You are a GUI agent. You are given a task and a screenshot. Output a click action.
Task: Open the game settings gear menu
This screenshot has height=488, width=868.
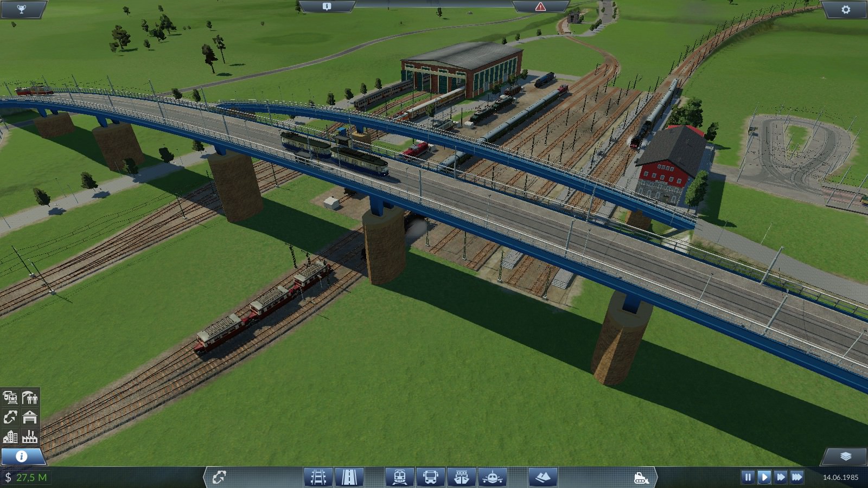pos(846,9)
